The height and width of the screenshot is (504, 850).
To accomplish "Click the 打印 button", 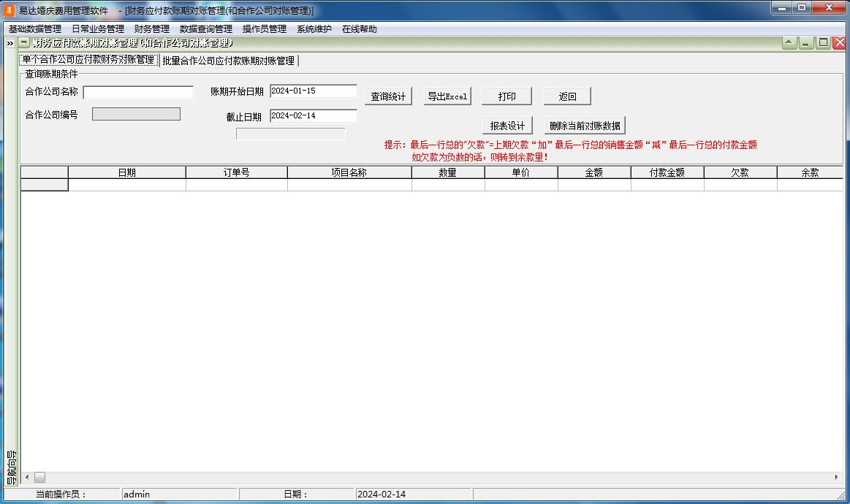I will click(506, 96).
